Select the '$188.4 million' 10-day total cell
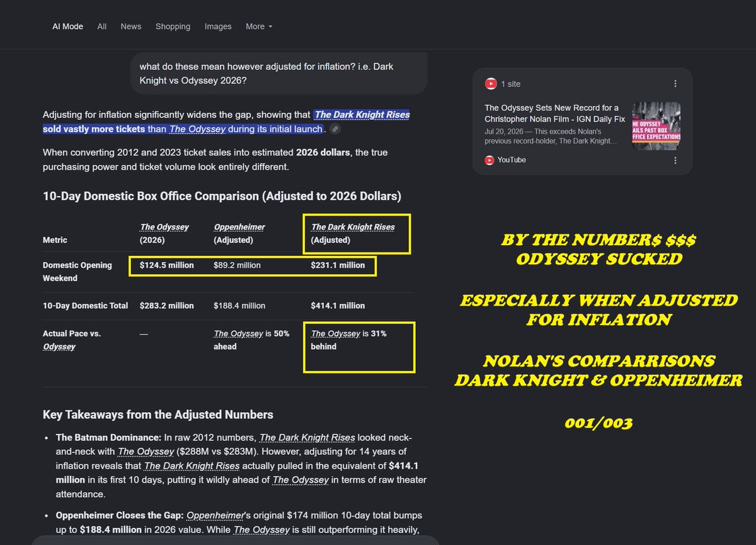The height and width of the screenshot is (545, 756). (x=240, y=306)
